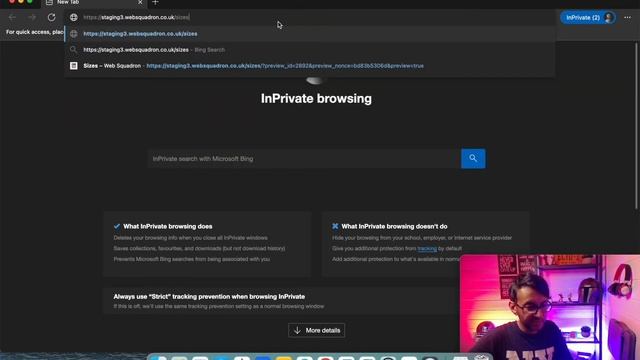
Task: Close the New Tab tab
Action: coord(140,2)
